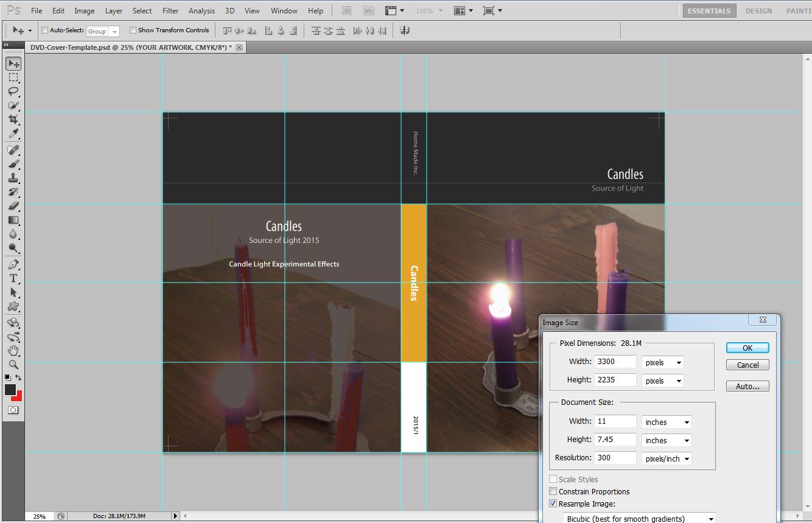This screenshot has height=523, width=812.
Task: Select the Move tool in the toolbox
Action: point(13,63)
